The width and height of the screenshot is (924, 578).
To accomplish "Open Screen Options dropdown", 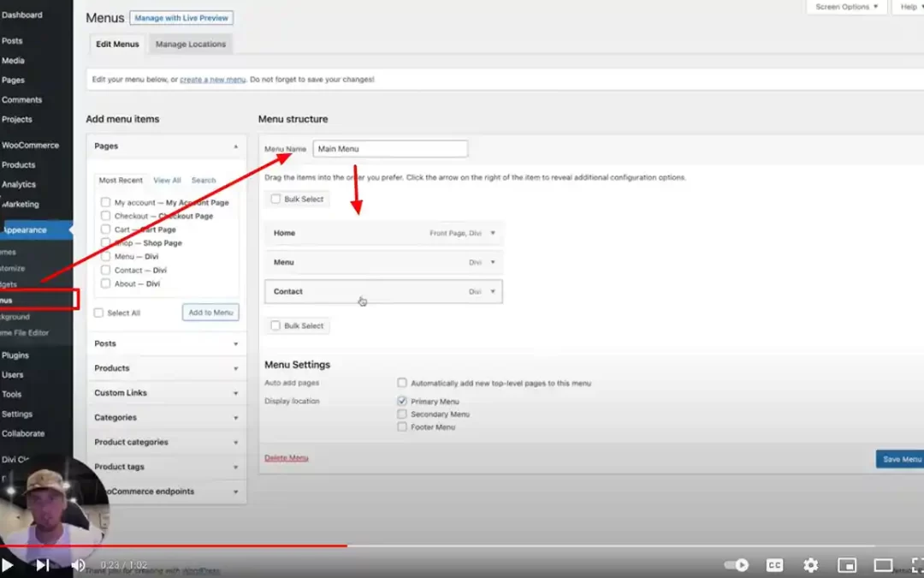I will (x=846, y=7).
